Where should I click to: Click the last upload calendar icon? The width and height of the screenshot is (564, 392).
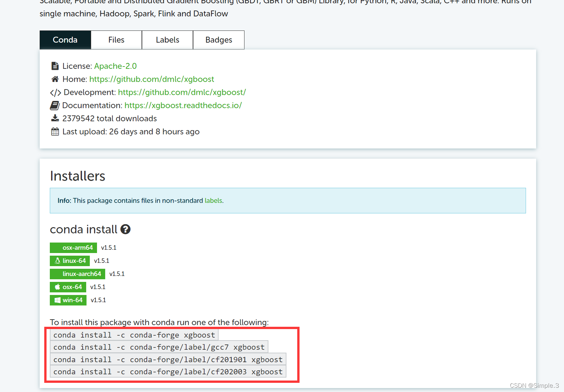(x=55, y=131)
